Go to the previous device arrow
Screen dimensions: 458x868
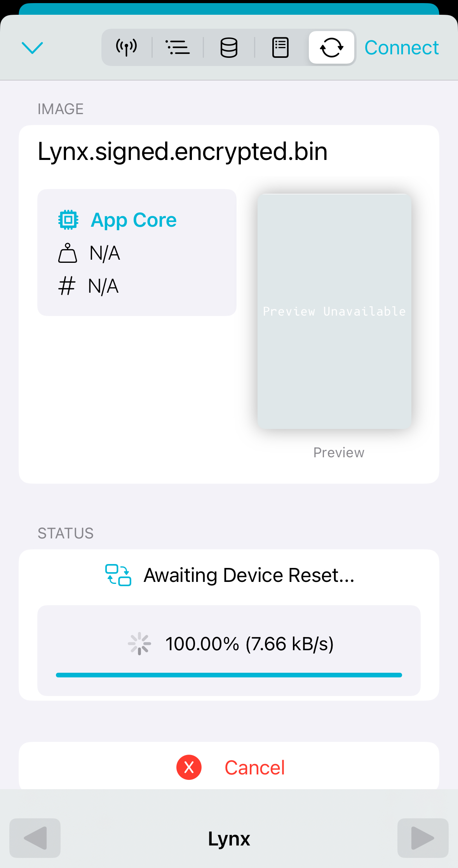(x=35, y=838)
